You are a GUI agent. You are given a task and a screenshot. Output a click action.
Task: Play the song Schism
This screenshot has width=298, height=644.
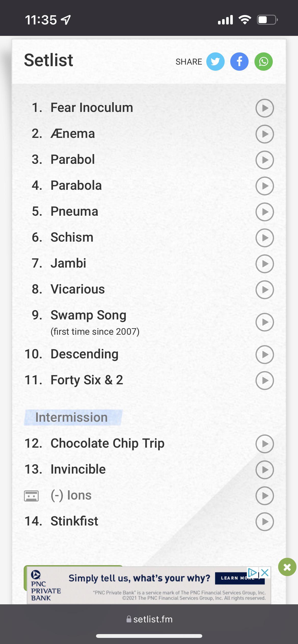point(265,238)
